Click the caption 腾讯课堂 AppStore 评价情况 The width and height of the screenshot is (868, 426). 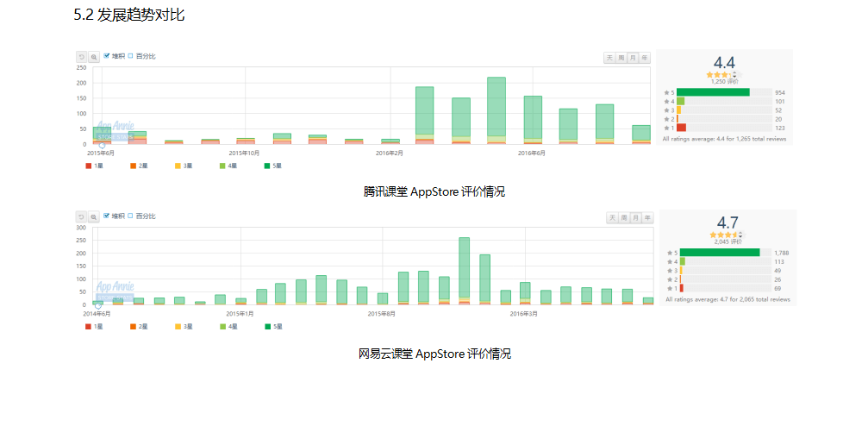coord(434,192)
